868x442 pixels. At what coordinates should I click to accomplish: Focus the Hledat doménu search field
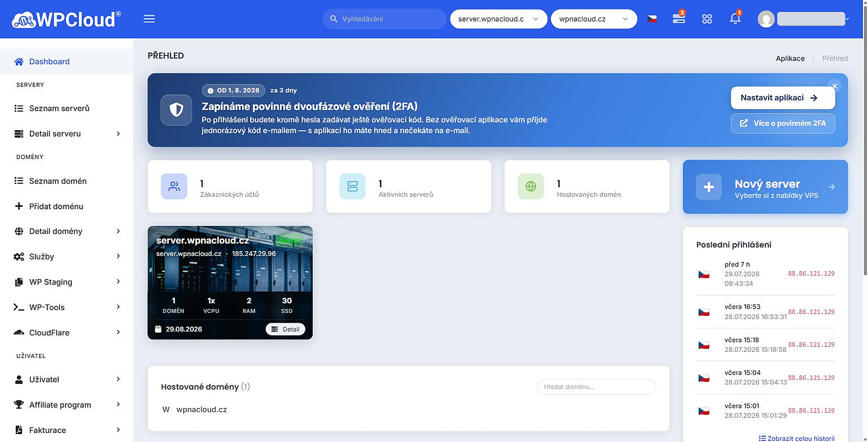tap(596, 387)
